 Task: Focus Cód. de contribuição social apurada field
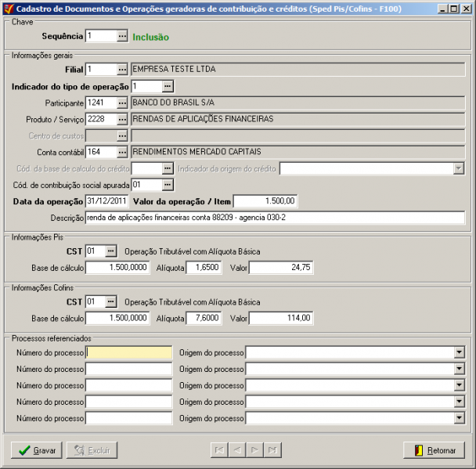pos(147,185)
